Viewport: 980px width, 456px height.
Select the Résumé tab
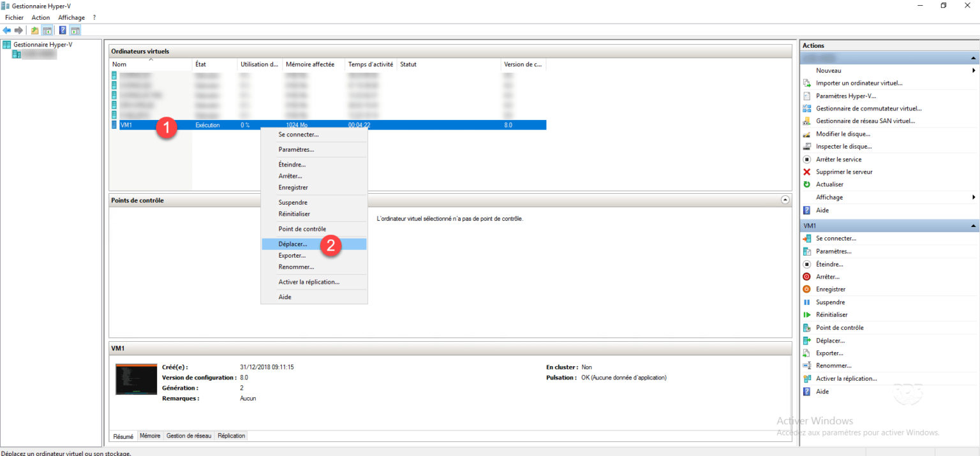[123, 436]
